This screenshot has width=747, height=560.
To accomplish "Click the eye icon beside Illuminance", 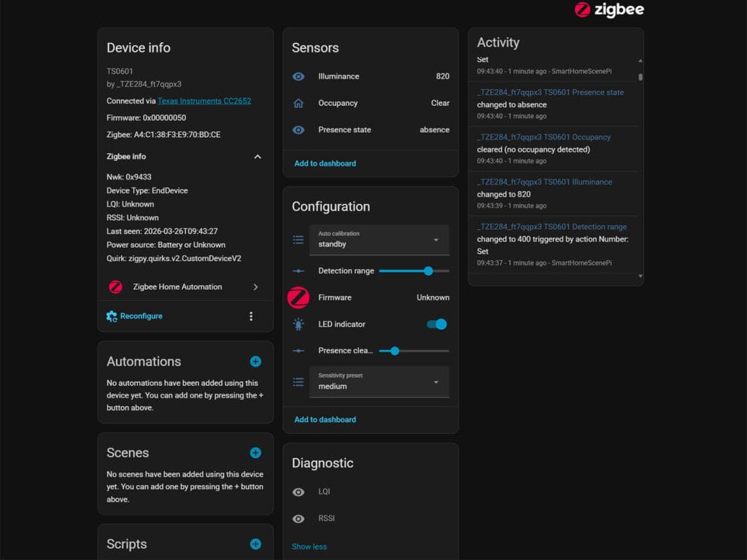I will (298, 77).
